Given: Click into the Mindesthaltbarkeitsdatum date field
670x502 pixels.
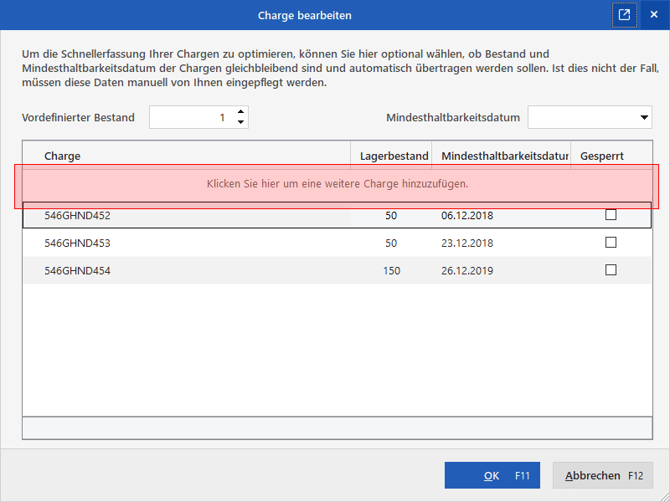Looking at the screenshot, I should (583, 117).
